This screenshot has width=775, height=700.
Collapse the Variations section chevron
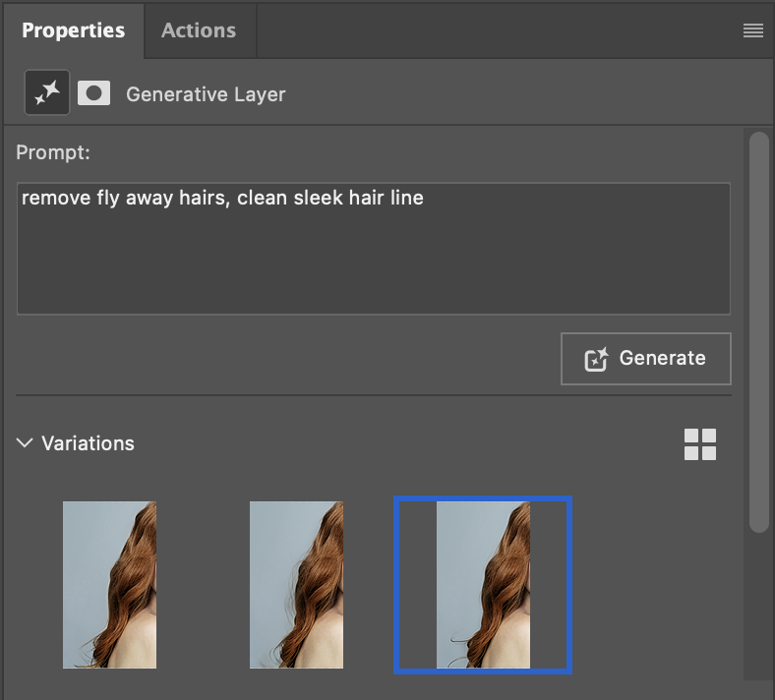(25, 442)
